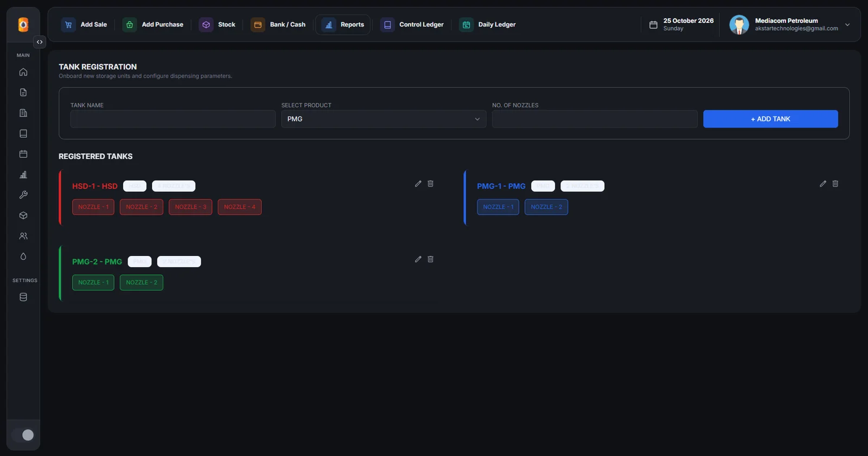
Task: Click the Tank Name input field
Action: pyautogui.click(x=173, y=119)
